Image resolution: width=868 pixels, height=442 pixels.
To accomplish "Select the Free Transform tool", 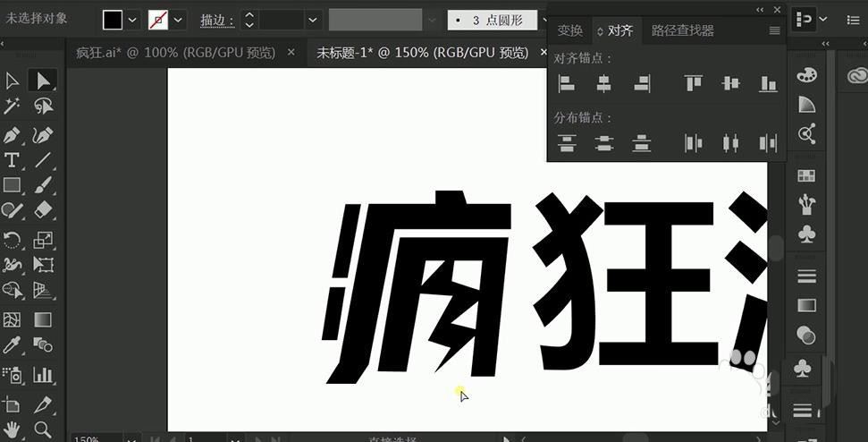I will point(43,265).
